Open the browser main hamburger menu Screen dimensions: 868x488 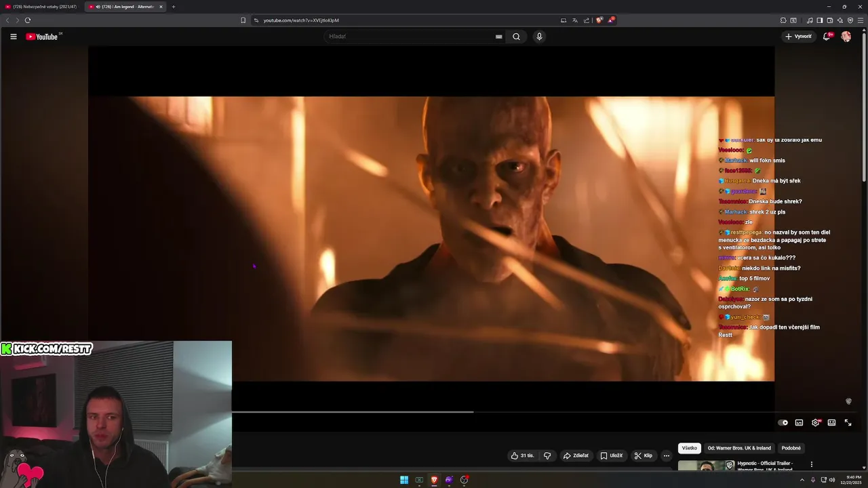click(x=861, y=20)
